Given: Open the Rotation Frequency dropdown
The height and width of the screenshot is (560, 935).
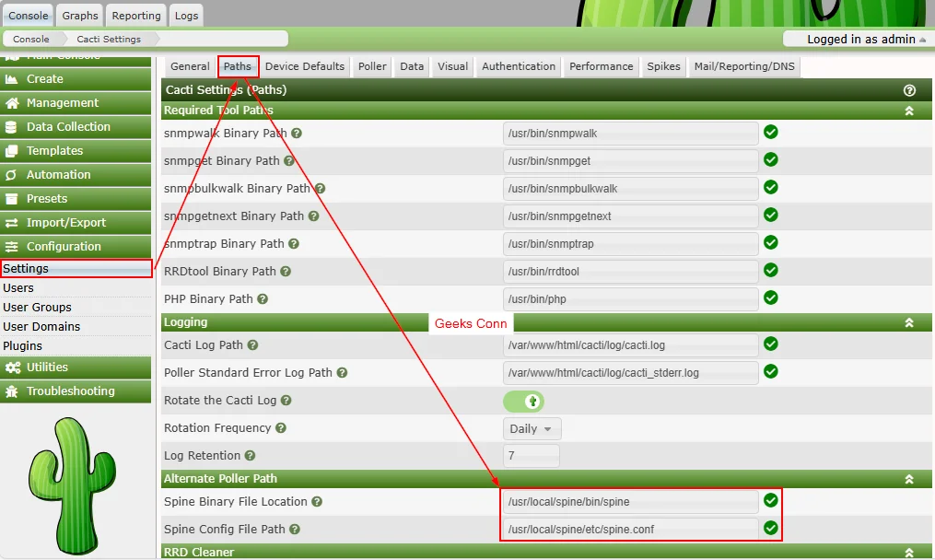Looking at the screenshot, I should pyautogui.click(x=532, y=429).
